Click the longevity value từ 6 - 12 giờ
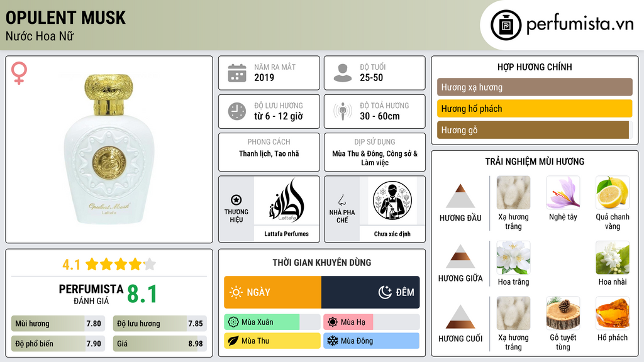The width and height of the screenshot is (644, 362). pos(279,116)
